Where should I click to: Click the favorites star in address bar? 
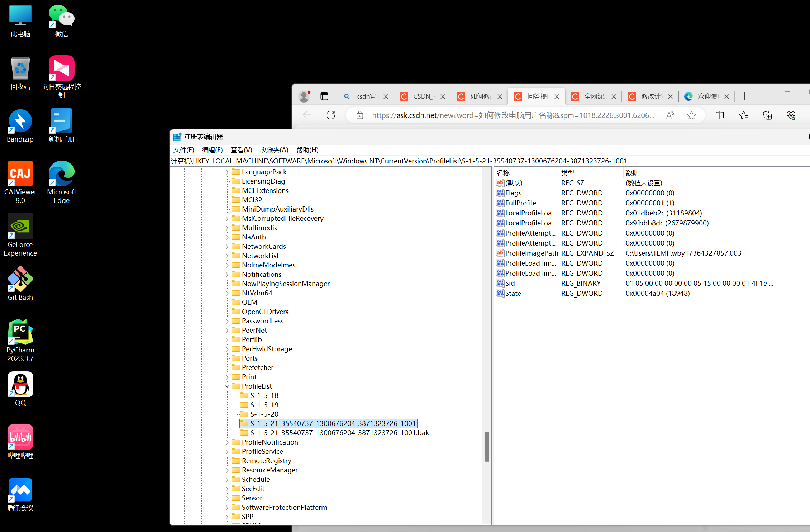pos(691,115)
